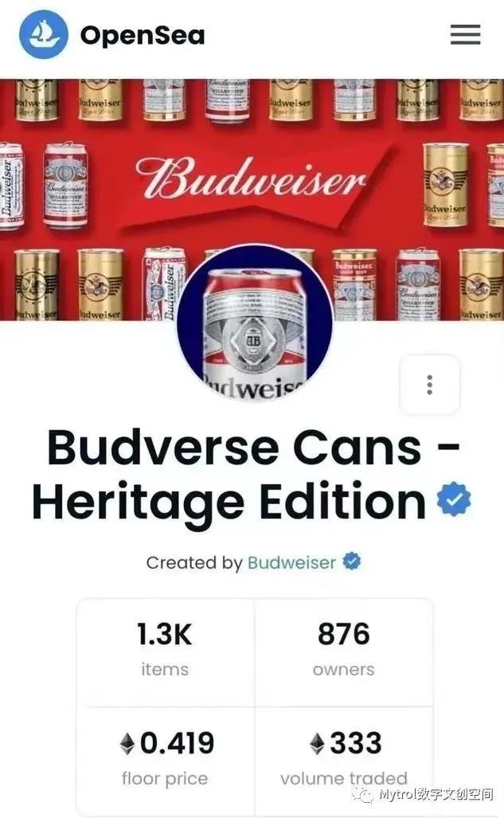Click the OpenSea sailboat logo icon
Viewport: 504px width, 818px height.
point(43,34)
